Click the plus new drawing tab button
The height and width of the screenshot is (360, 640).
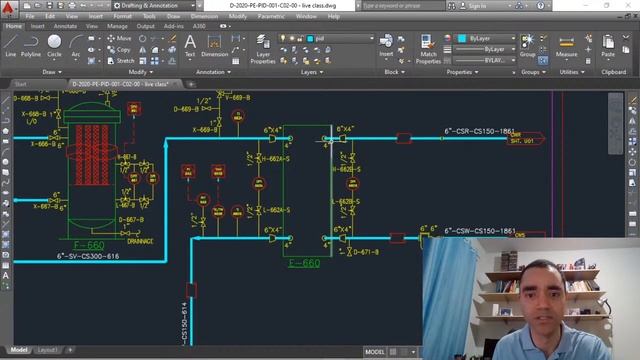point(191,84)
